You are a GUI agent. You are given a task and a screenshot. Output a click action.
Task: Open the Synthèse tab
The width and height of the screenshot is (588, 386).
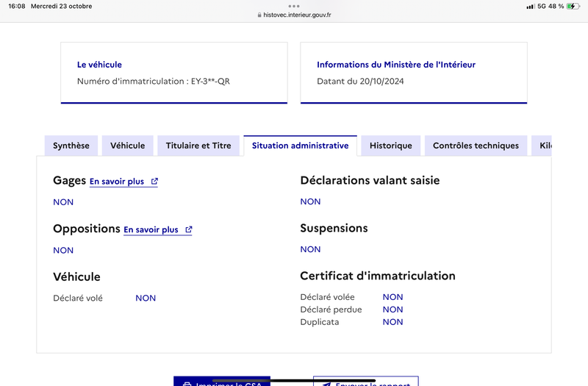tap(71, 146)
